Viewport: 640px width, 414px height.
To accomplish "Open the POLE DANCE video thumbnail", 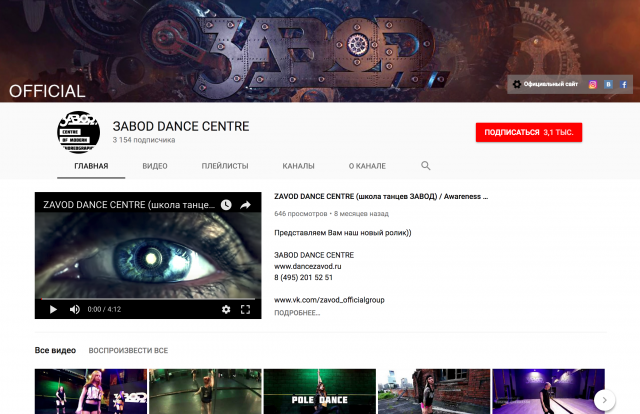I will [320, 392].
